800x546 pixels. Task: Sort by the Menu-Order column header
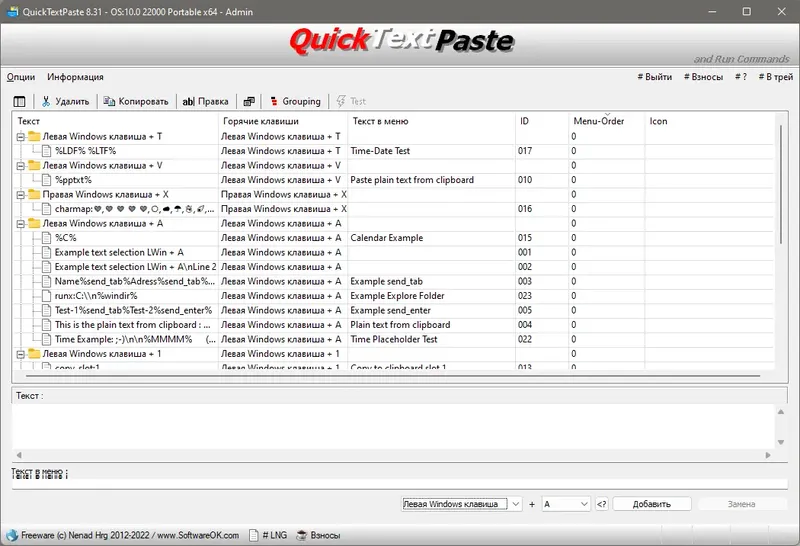click(607, 121)
